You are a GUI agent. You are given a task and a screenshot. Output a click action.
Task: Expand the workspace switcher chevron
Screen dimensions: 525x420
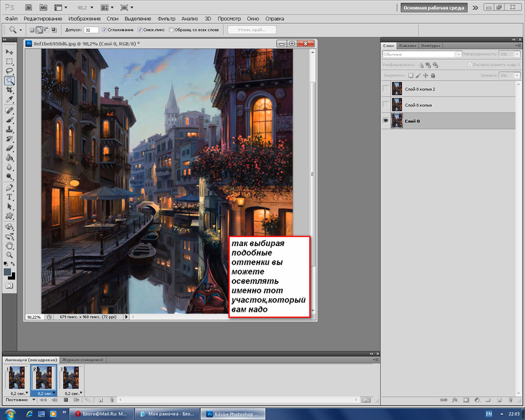point(475,8)
